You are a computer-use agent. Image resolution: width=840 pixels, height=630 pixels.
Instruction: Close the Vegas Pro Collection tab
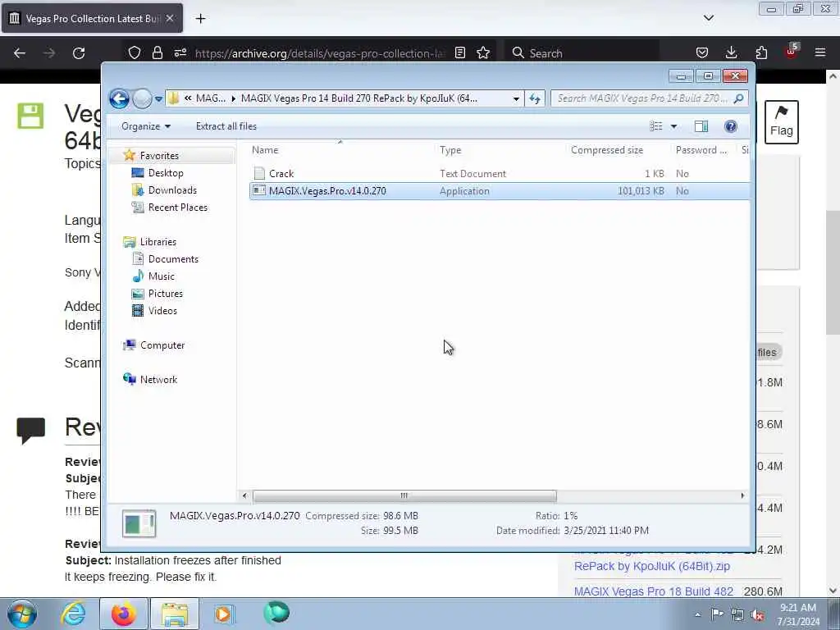coord(169,18)
